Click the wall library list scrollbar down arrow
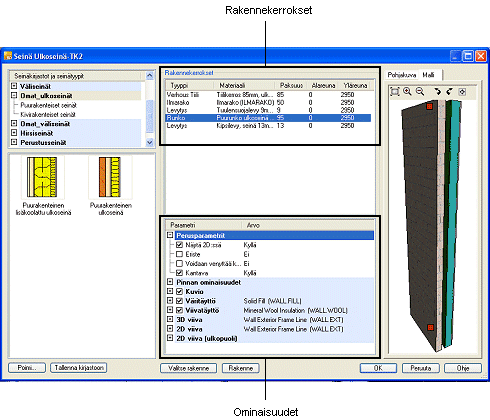The height and width of the screenshot is (420, 490). (150, 143)
